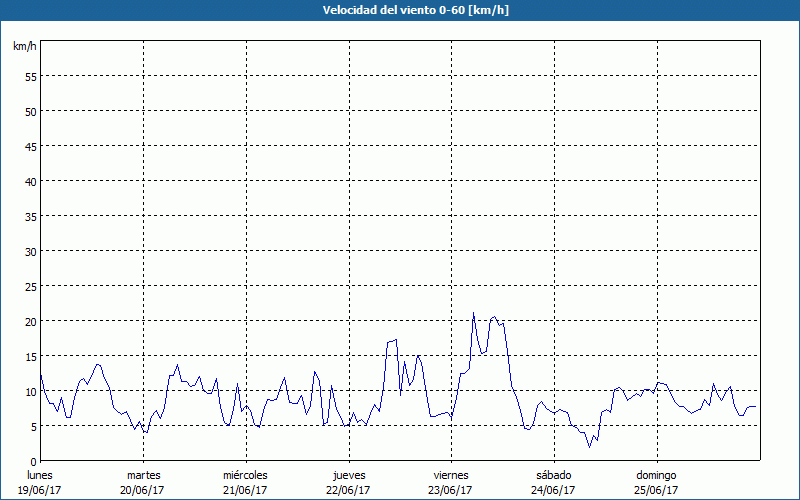This screenshot has width=800, height=500.
Task: Click the highest wind speed peak on Friday
Action: click(474, 313)
